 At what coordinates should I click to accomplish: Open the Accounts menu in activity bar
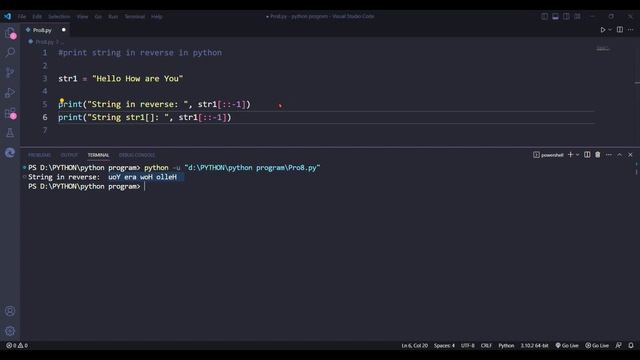(x=10, y=311)
